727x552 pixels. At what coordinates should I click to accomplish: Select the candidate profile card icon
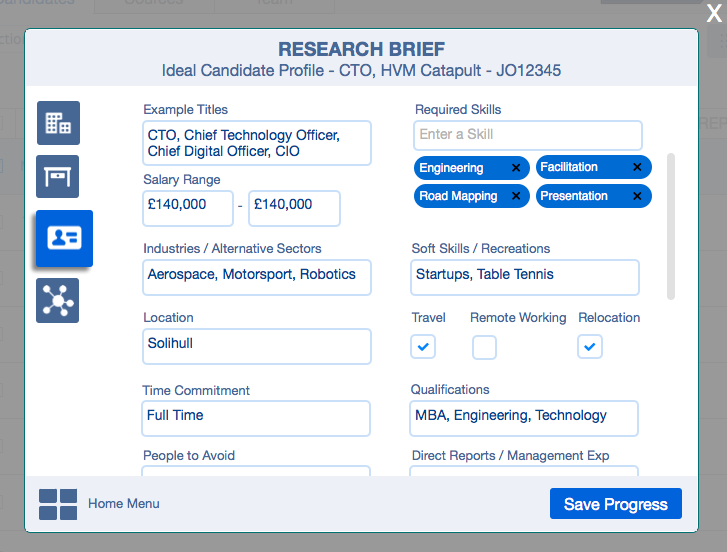(64, 238)
